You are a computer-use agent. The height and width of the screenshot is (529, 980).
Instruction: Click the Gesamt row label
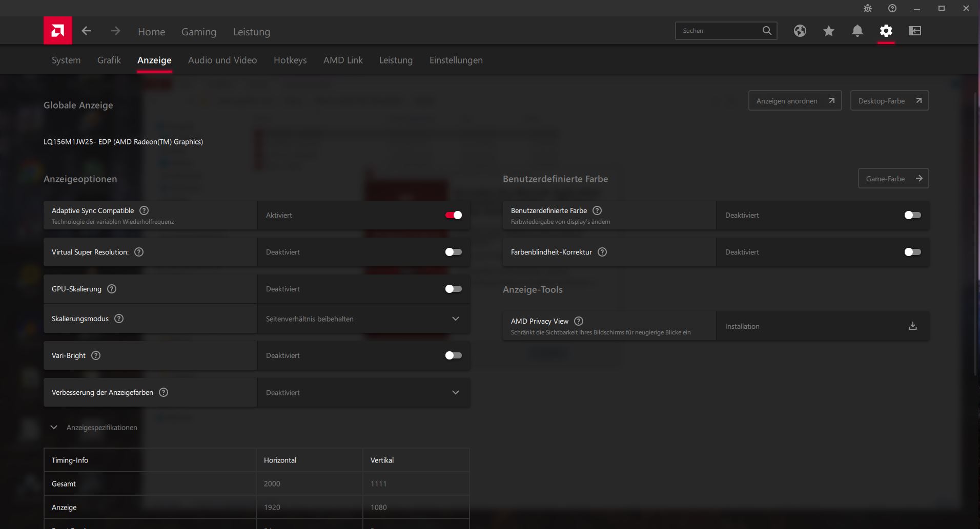[64, 484]
